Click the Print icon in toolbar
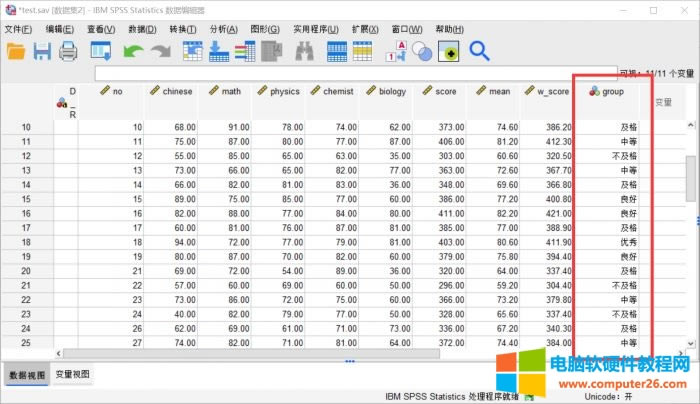The image size is (700, 404). 68,51
